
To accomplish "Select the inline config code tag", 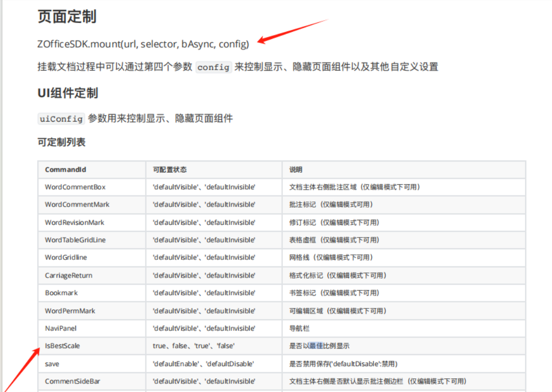I will coord(213,67).
